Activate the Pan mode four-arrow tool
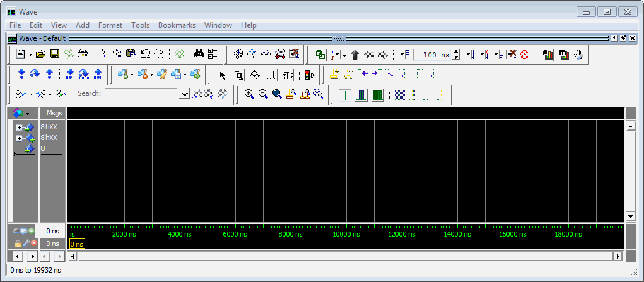The image size is (644, 282). (x=255, y=75)
